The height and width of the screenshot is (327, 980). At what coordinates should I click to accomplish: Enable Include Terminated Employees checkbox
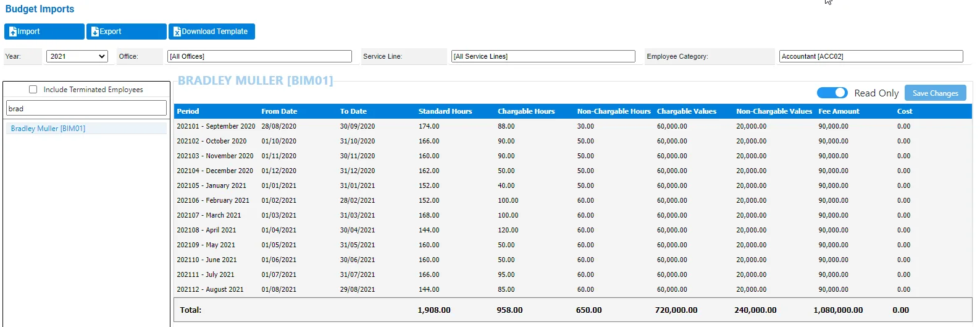click(33, 90)
